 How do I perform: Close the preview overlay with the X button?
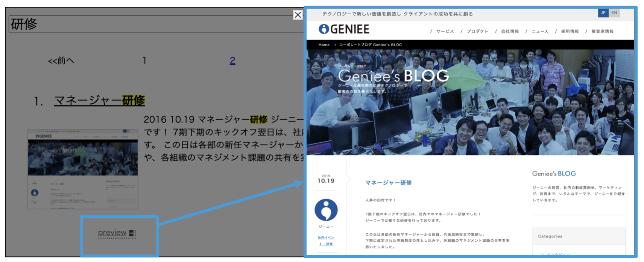(x=298, y=15)
